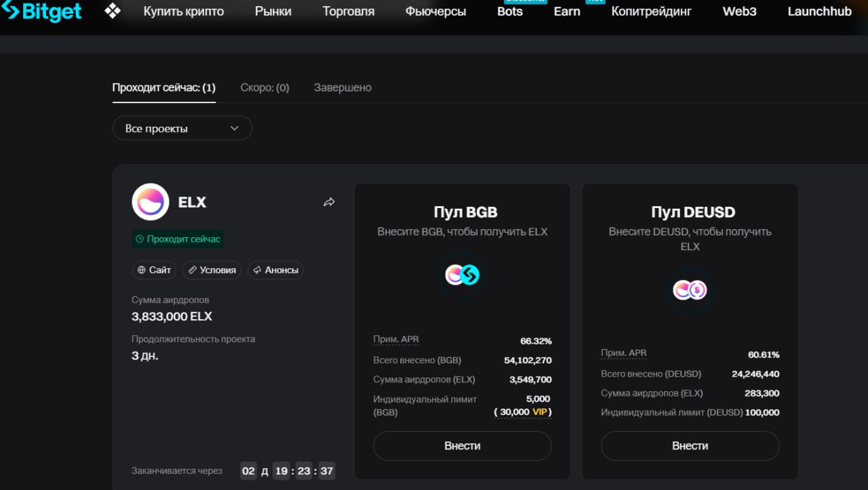Viewport: 868px width, 490px height.
Task: Click the Пул BGB heading
Action: (x=465, y=212)
